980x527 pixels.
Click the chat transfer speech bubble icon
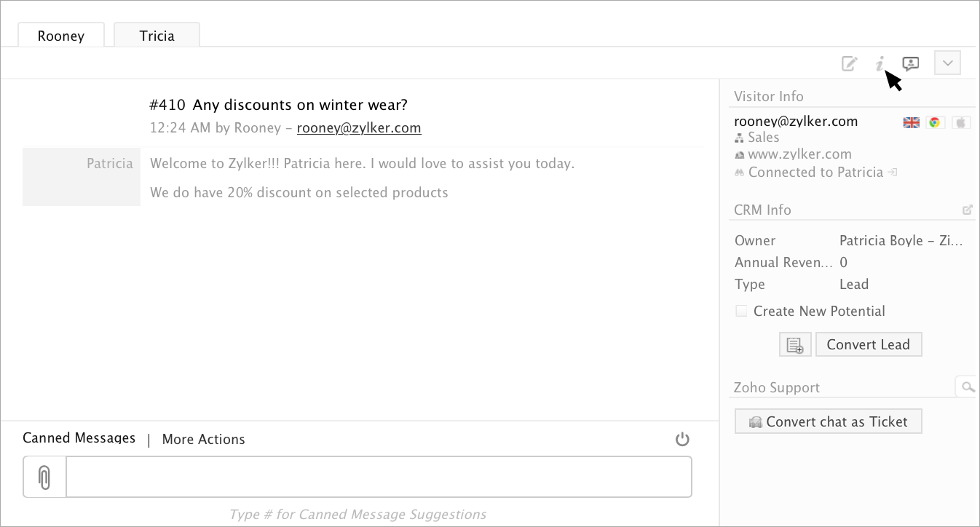[910, 63]
